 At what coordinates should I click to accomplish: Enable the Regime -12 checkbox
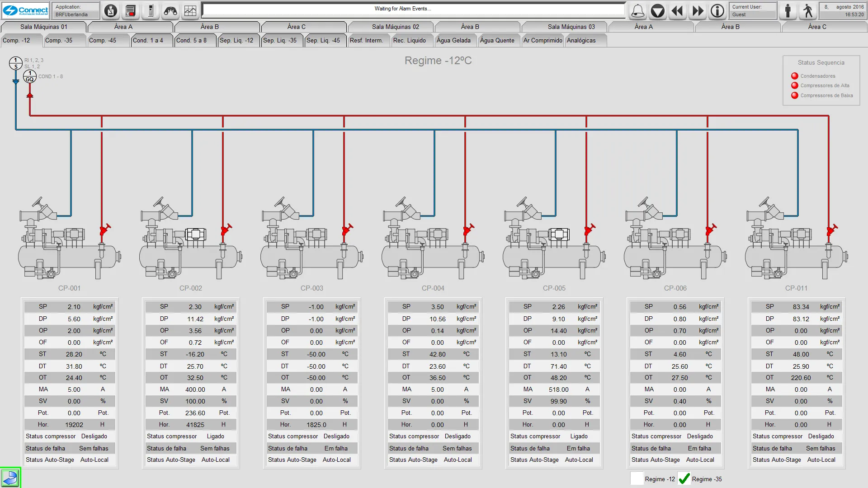click(x=637, y=479)
